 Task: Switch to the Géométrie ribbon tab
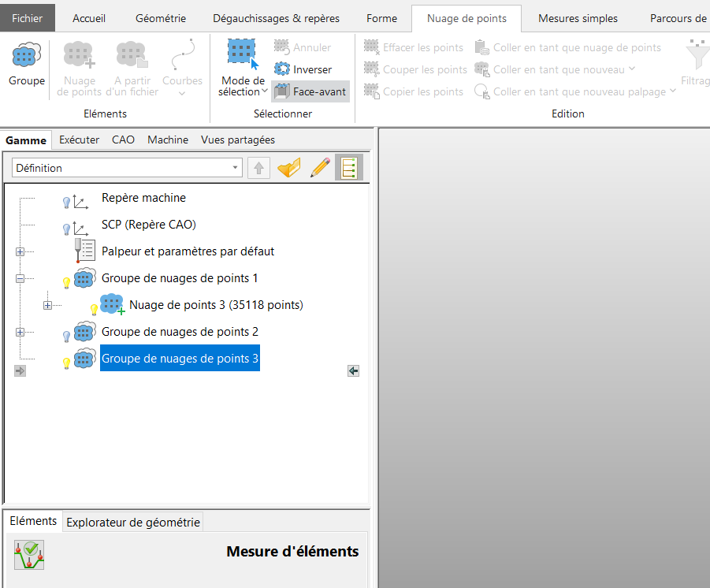point(161,18)
